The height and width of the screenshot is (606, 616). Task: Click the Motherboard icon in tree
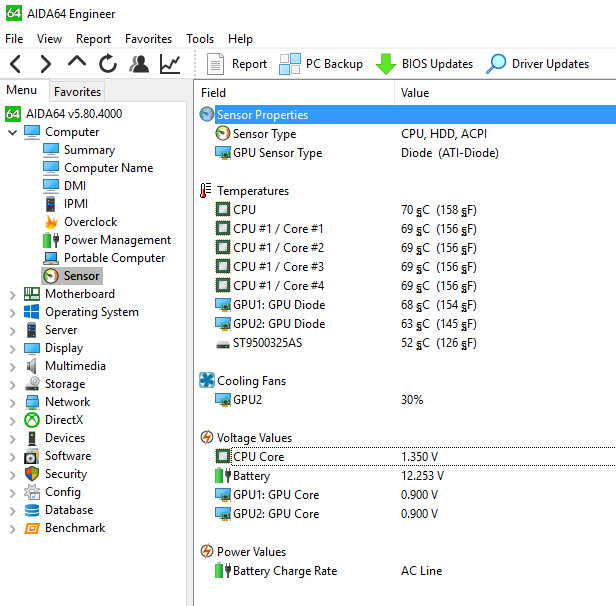point(32,294)
